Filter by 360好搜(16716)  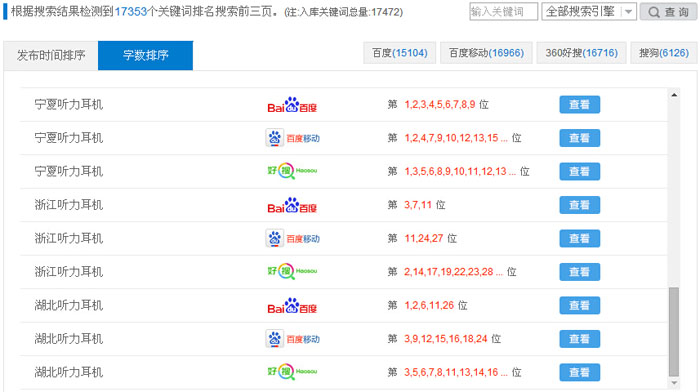coord(581,53)
